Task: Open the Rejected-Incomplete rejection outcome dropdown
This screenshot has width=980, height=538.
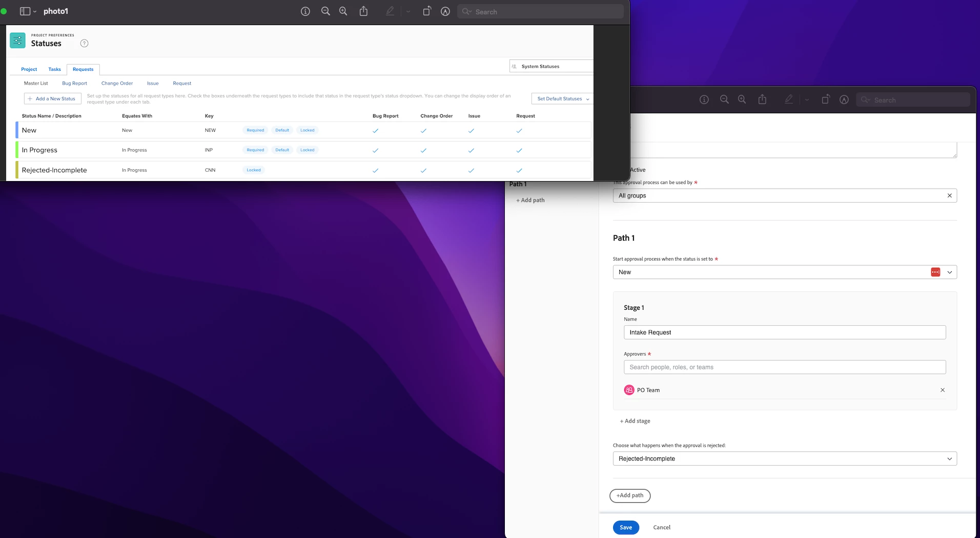Action: point(785,459)
